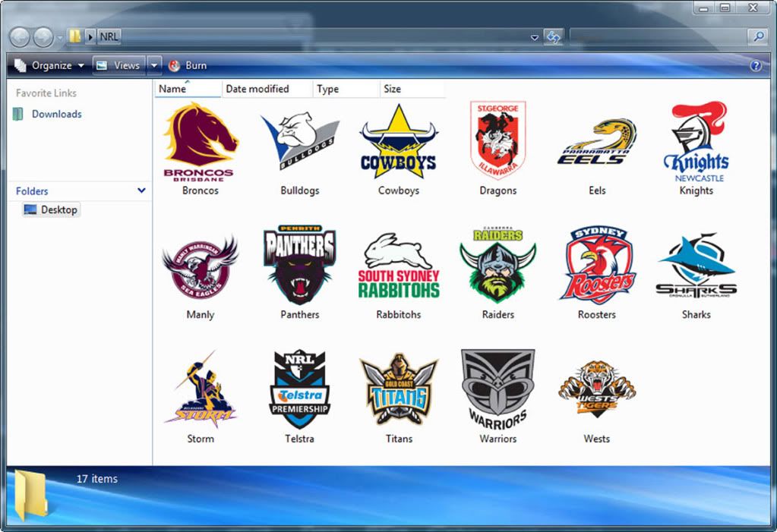This screenshot has height=532, width=777.
Task: Sort by the Size column header
Action: (x=412, y=89)
